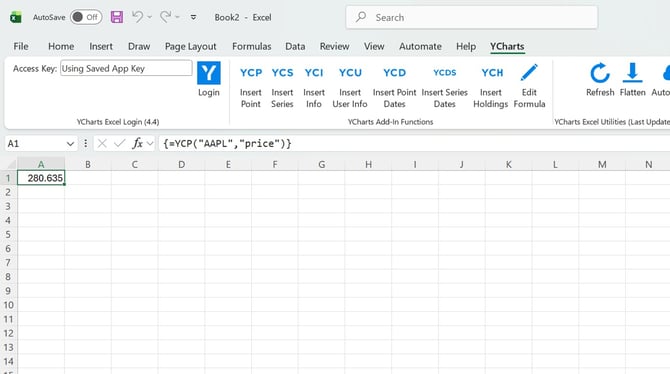Click the Edit Formula pencil icon

tap(529, 73)
